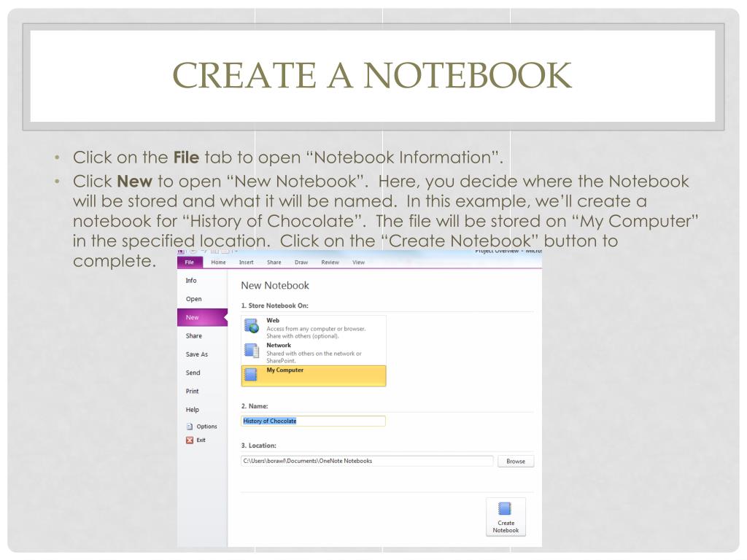
Task: Click the red Exit icon
Action: (190, 440)
